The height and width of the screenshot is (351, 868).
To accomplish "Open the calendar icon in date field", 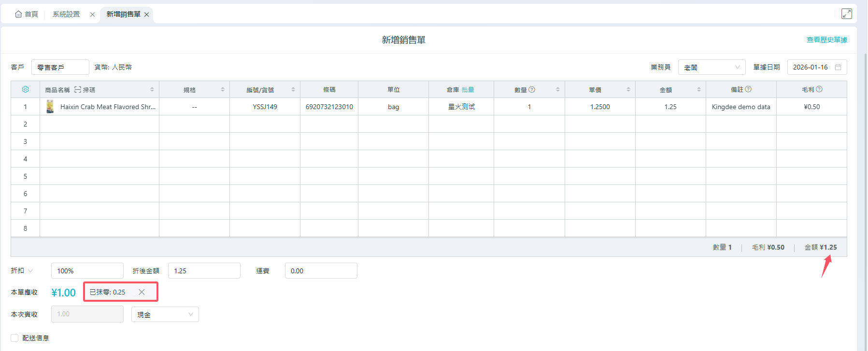I will click(x=838, y=67).
